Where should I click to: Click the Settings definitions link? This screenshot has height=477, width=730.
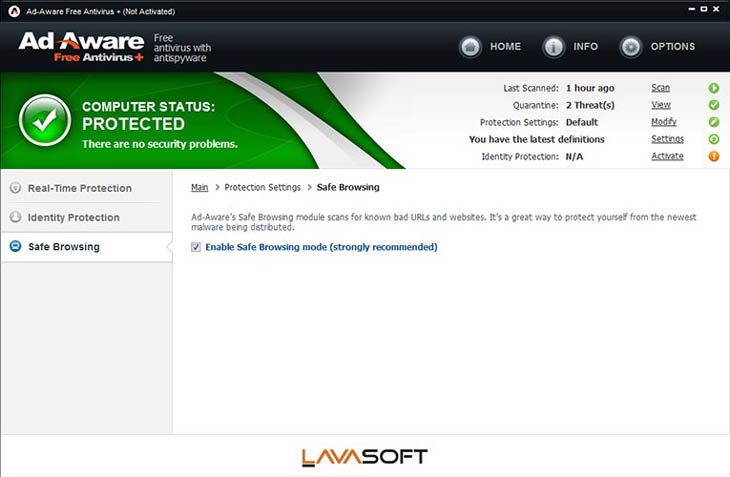coord(667,139)
